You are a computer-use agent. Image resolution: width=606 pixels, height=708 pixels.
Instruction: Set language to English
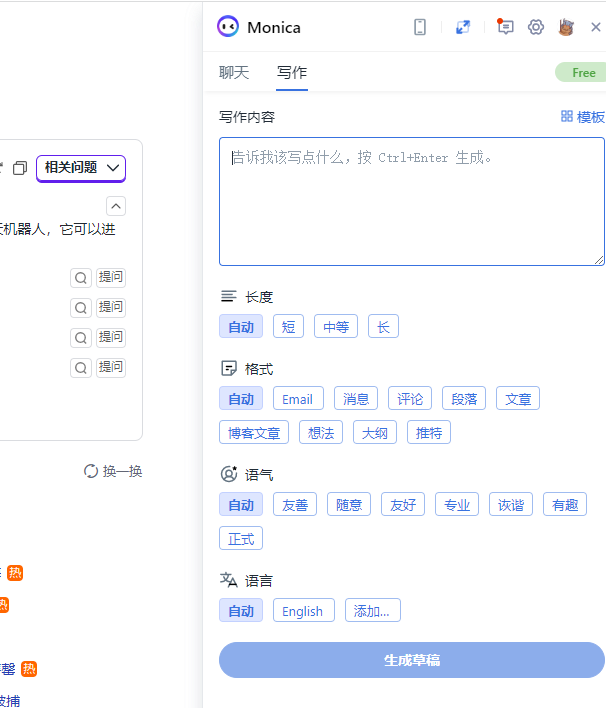point(304,610)
